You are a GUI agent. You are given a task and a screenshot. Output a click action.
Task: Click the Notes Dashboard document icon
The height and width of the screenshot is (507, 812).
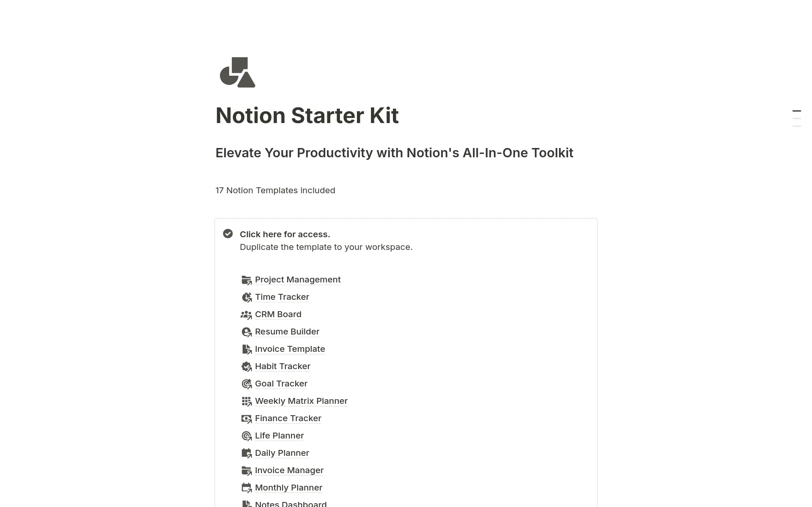(247, 503)
